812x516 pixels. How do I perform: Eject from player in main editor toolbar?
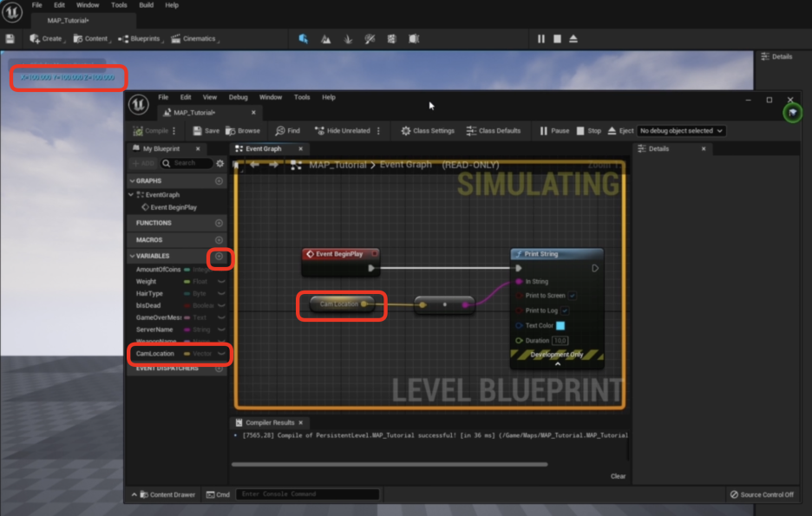tap(573, 39)
